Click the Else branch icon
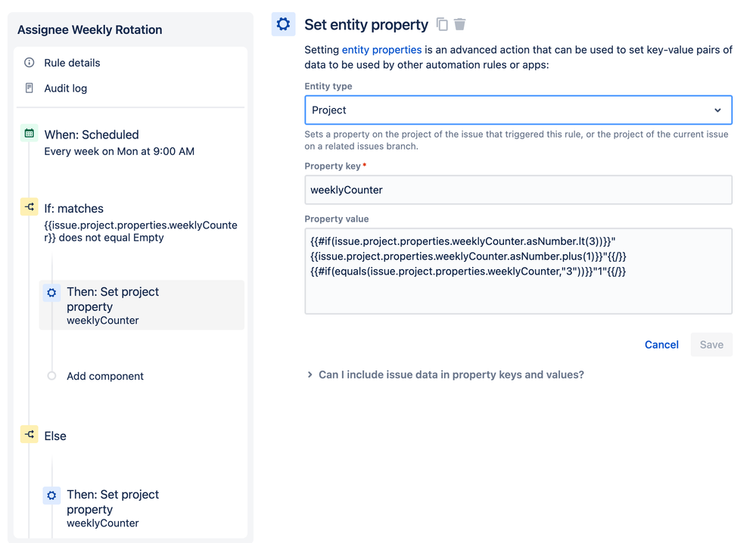Viewport: 756px width, 543px height. click(x=30, y=435)
